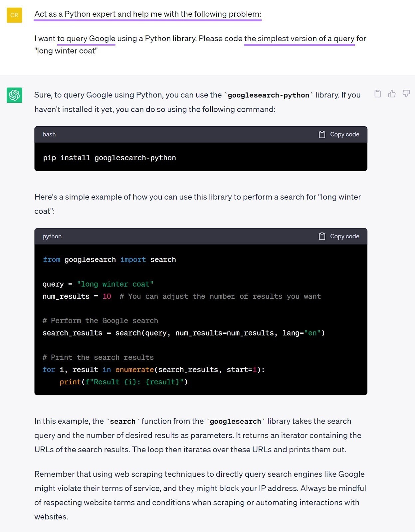This screenshot has width=415, height=532.
Task: Click the query = "long winter coat" line
Action: pos(98,284)
